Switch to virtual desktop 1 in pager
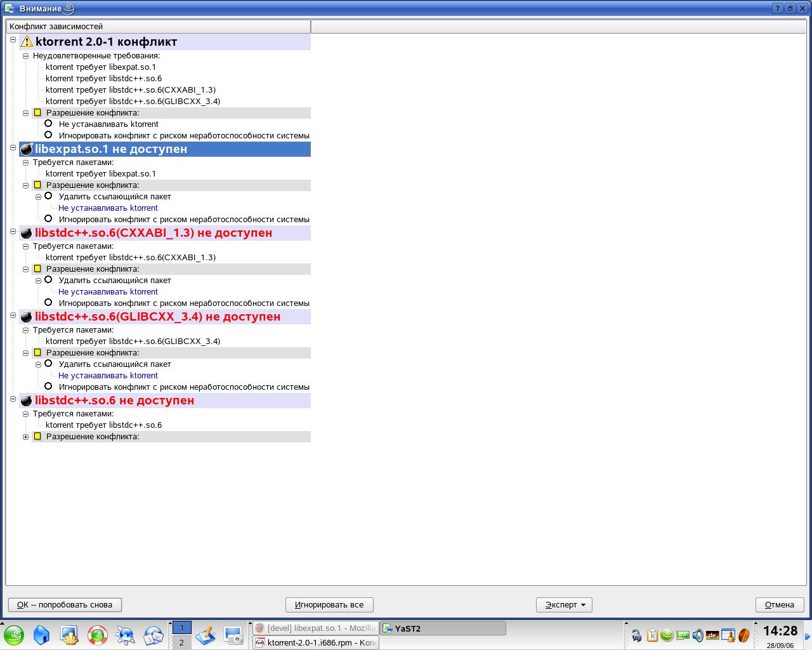The height and width of the screenshot is (650, 812). click(181, 628)
